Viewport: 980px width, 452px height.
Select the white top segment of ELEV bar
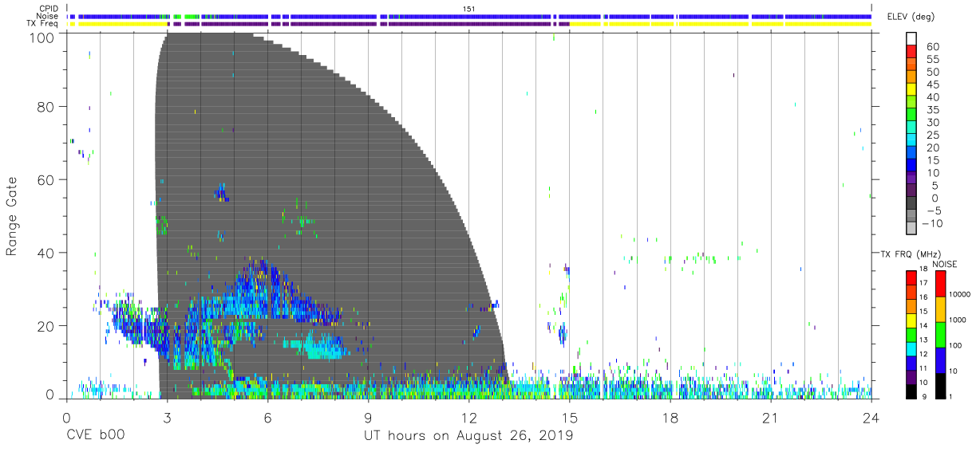click(911, 39)
